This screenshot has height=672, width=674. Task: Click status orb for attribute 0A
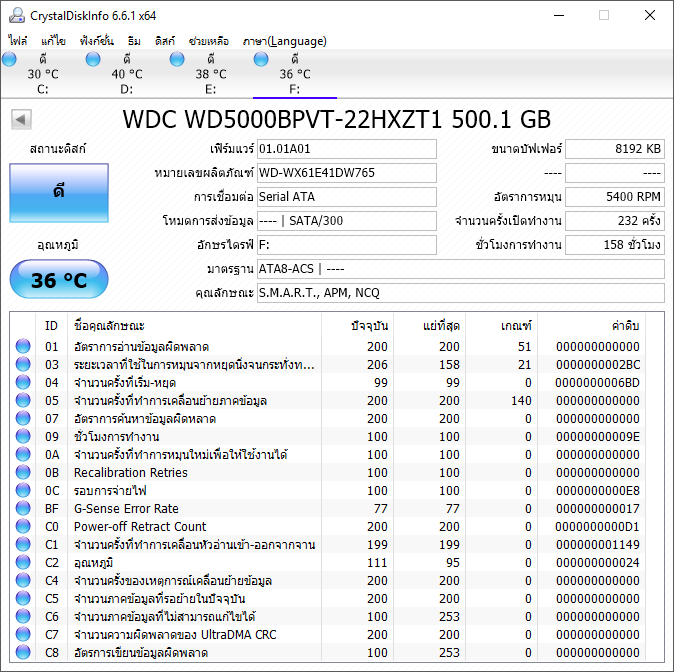[x=23, y=454]
